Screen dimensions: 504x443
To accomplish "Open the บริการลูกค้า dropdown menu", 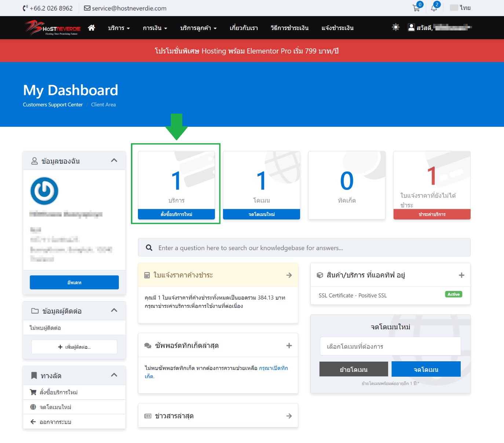I will pyautogui.click(x=198, y=28).
